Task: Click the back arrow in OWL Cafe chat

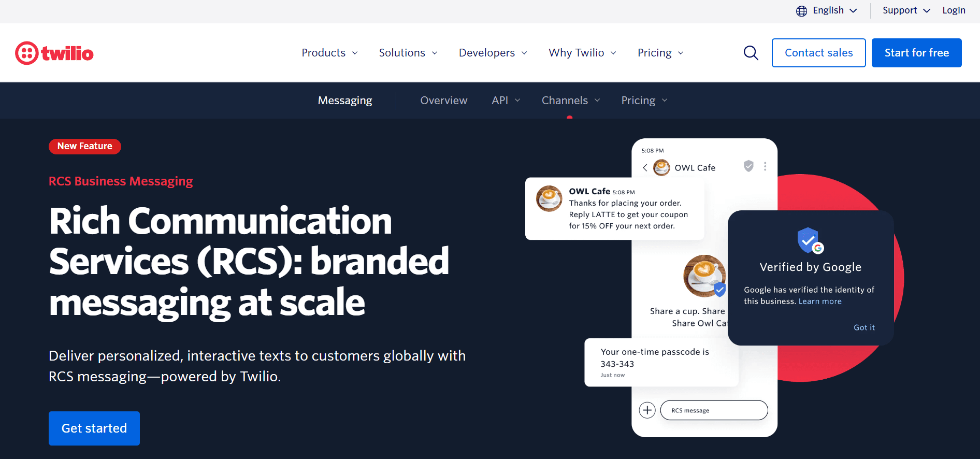Action: (x=645, y=167)
